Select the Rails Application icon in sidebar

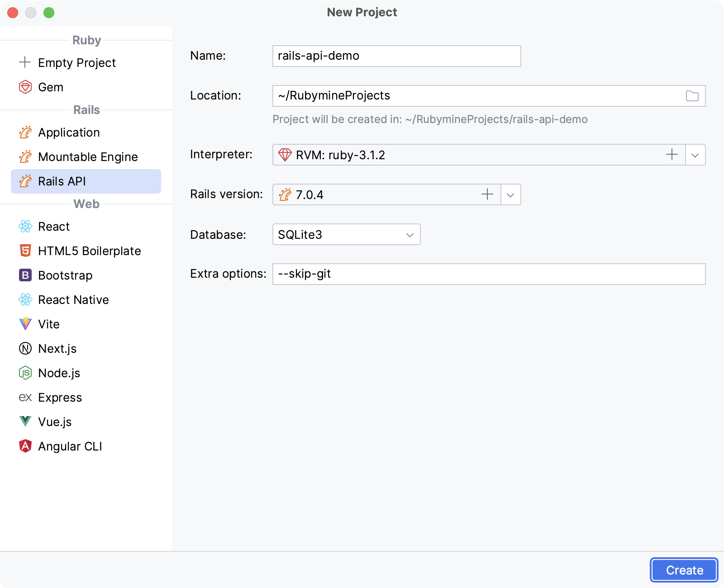click(25, 132)
